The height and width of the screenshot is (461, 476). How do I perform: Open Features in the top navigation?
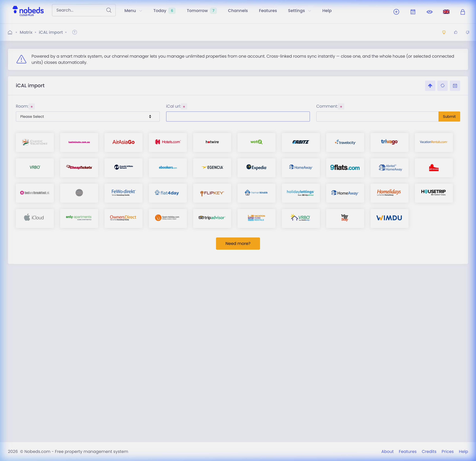coord(268,11)
